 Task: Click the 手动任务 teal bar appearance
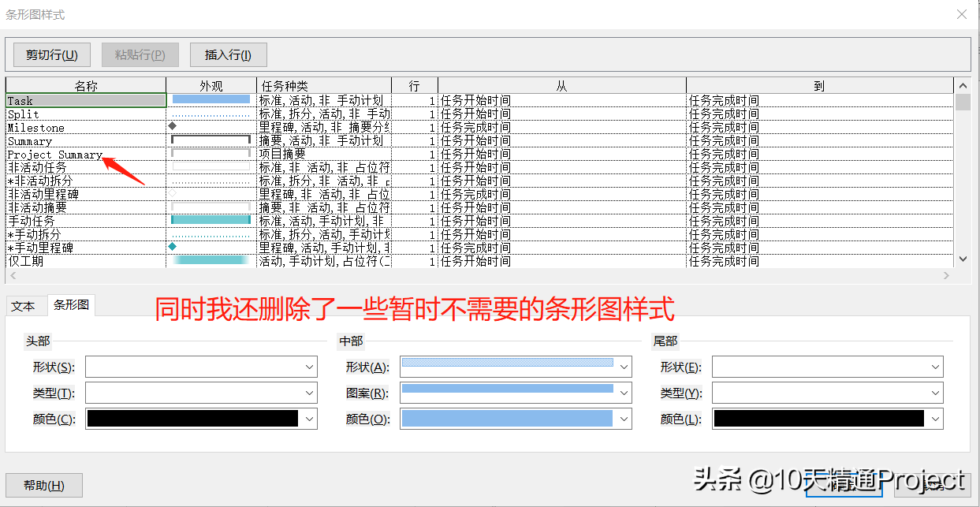click(211, 220)
